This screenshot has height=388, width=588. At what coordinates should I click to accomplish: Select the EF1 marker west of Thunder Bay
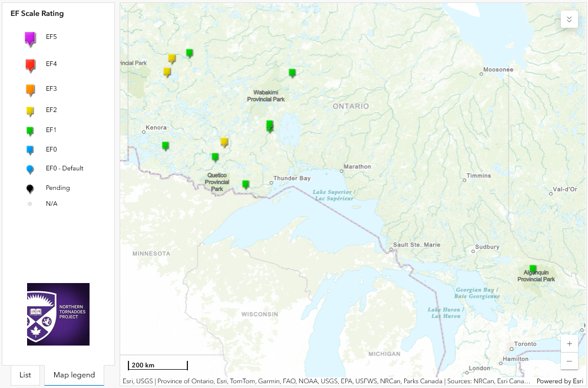(246, 184)
